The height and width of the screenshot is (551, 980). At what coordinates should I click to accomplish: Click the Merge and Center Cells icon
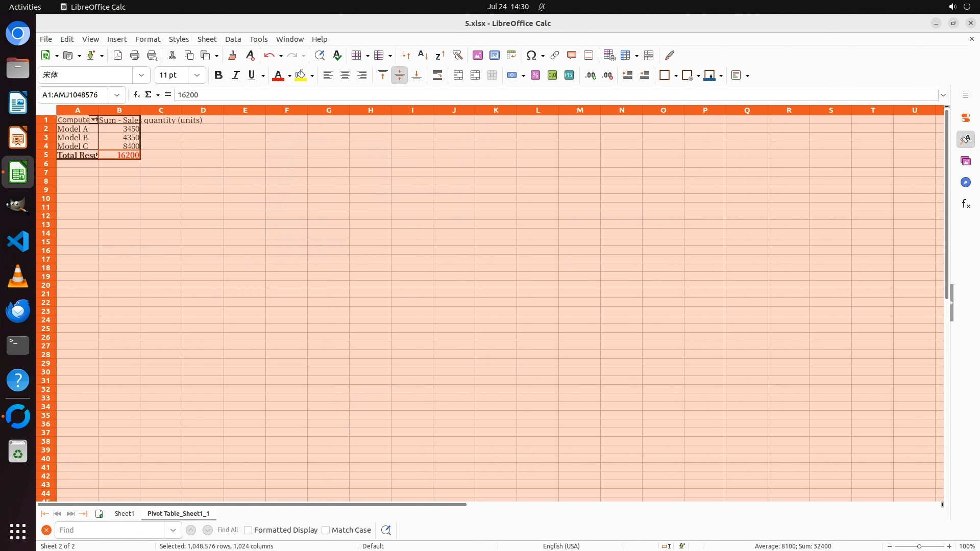pyautogui.click(x=458, y=76)
